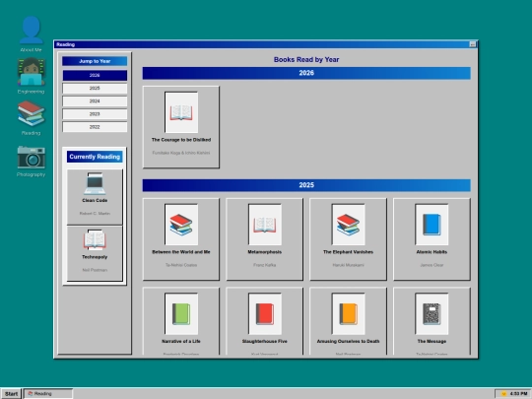Click Slaughterhouse Five red book icon
Viewport: 532px width, 399px height.
coord(265,314)
